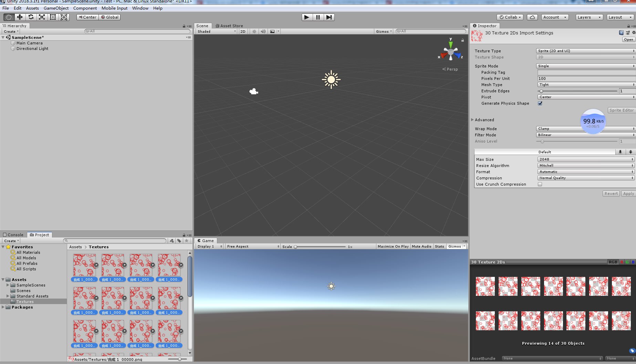
Task: Click PC standalone platform download icon
Action: (x=620, y=152)
